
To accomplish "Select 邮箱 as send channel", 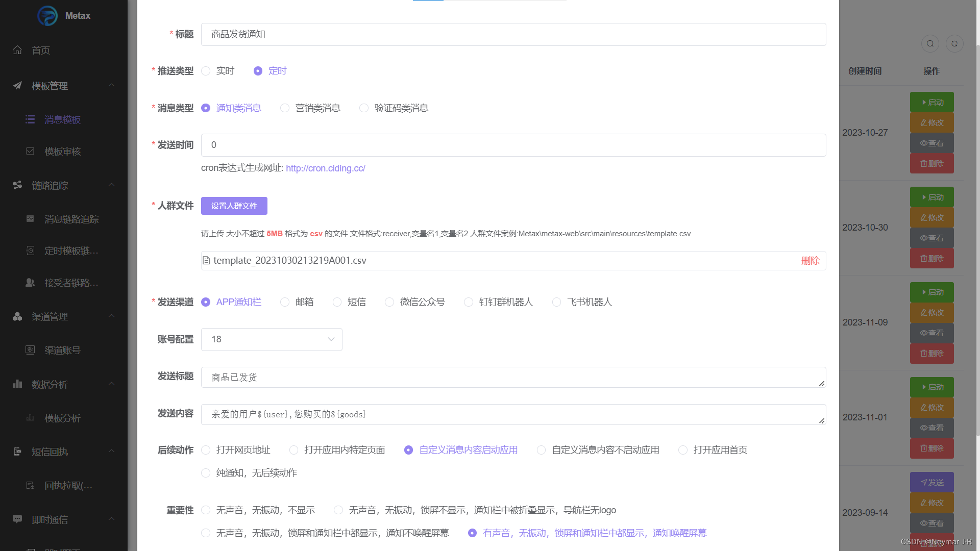I will [285, 302].
